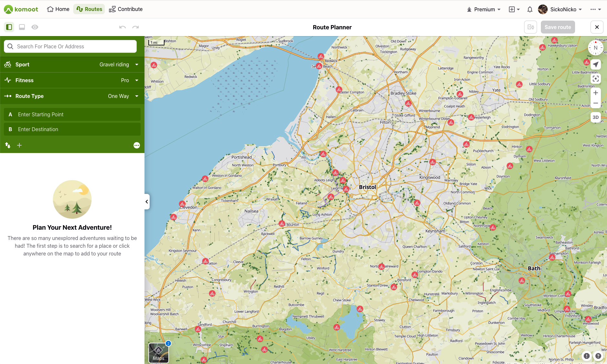The height and width of the screenshot is (364, 607).
Task: Click the komoot logo
Action: 21,9
